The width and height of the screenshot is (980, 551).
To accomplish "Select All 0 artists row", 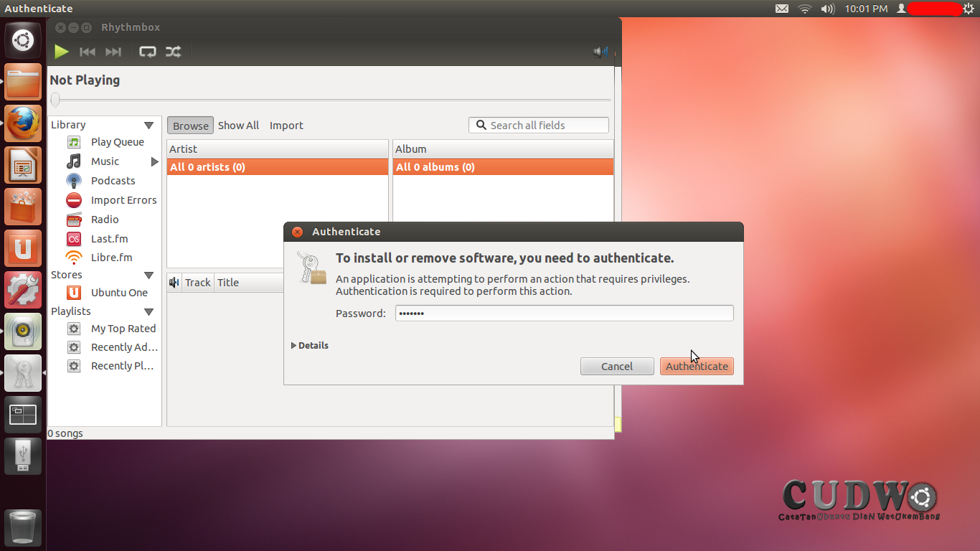I will pos(278,167).
